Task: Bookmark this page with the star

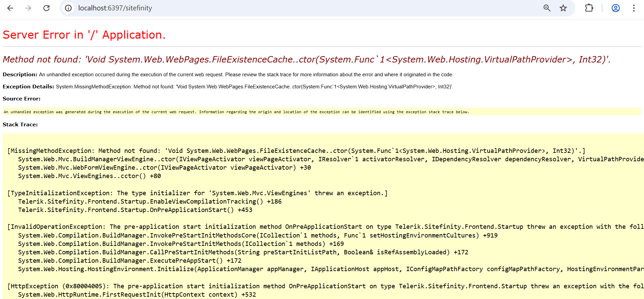Action: tap(563, 8)
